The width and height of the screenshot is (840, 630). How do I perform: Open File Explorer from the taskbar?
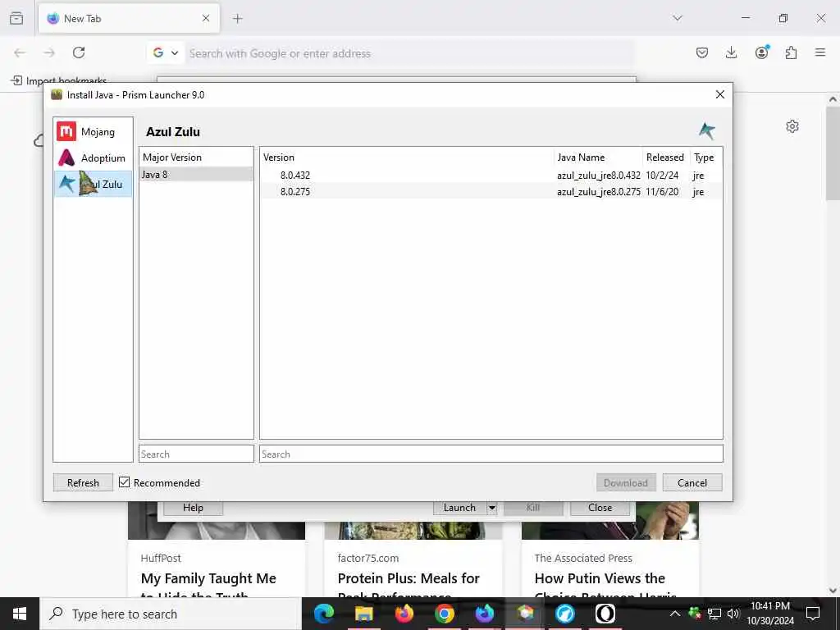[x=363, y=614]
